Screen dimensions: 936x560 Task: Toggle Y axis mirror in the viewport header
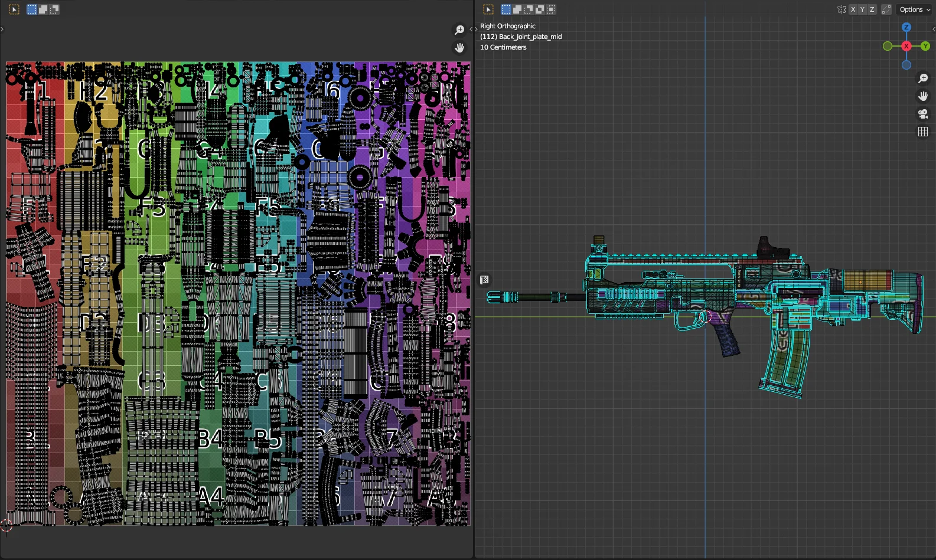(x=862, y=9)
